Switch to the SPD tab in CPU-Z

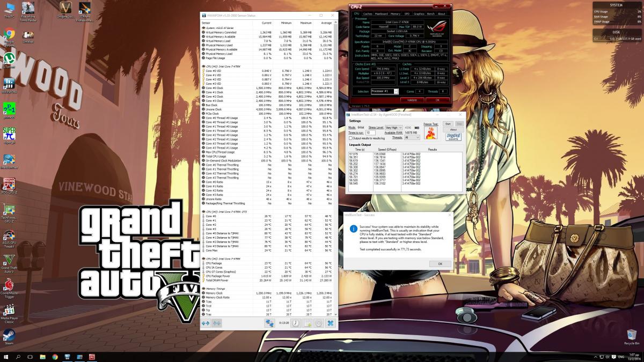click(x=407, y=13)
